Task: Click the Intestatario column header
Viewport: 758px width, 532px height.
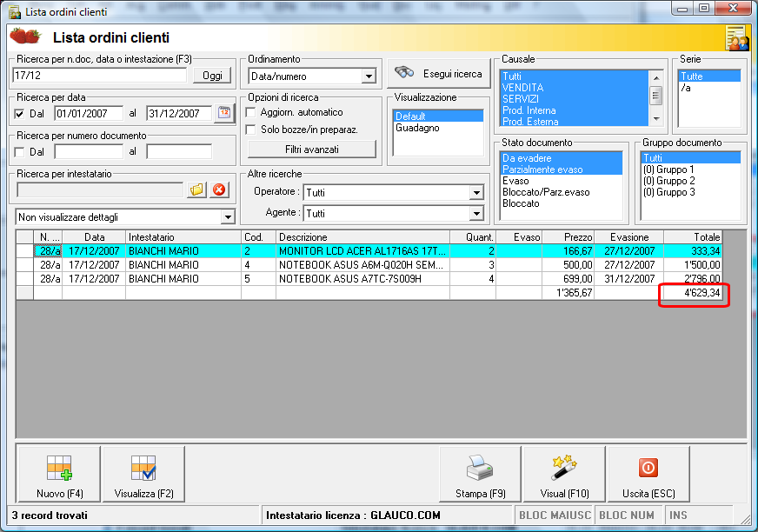Action: click(x=183, y=237)
